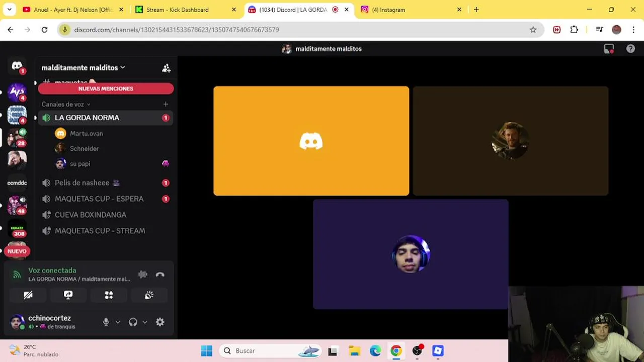Open a new browser tab
Viewport: 644px width, 362px height.
point(476,10)
